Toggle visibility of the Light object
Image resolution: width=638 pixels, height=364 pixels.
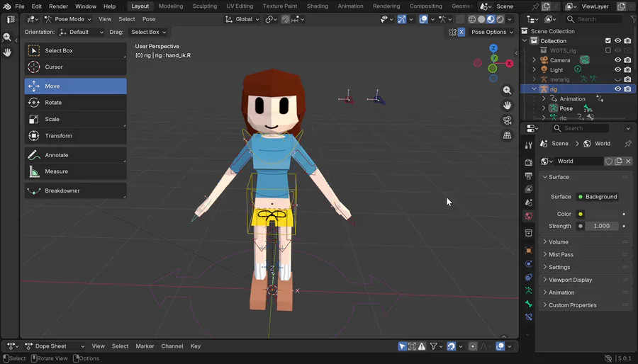click(617, 70)
